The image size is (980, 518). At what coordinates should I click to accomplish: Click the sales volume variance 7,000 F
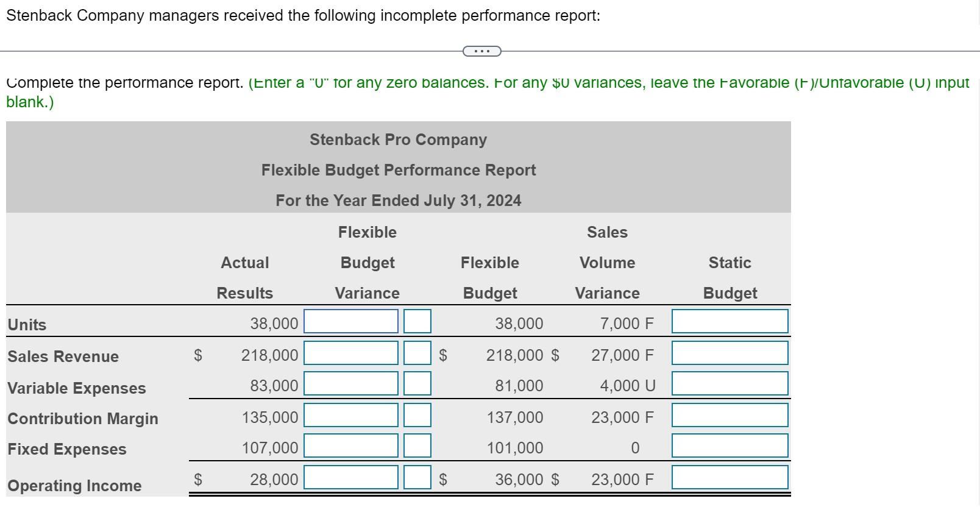(627, 323)
